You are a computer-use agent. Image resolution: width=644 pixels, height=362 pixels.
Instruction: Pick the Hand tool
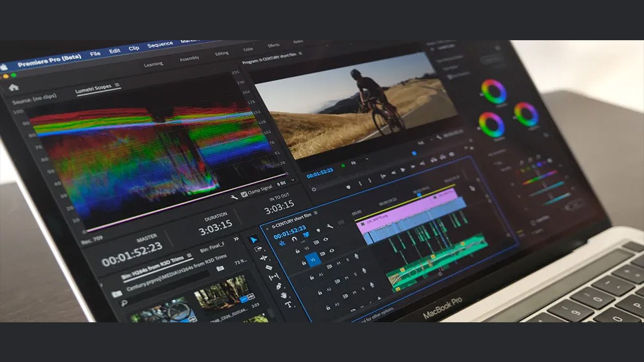pos(284,295)
